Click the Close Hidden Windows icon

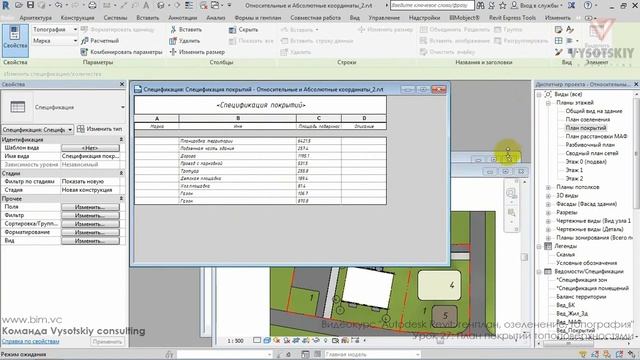pyautogui.click(x=203, y=5)
